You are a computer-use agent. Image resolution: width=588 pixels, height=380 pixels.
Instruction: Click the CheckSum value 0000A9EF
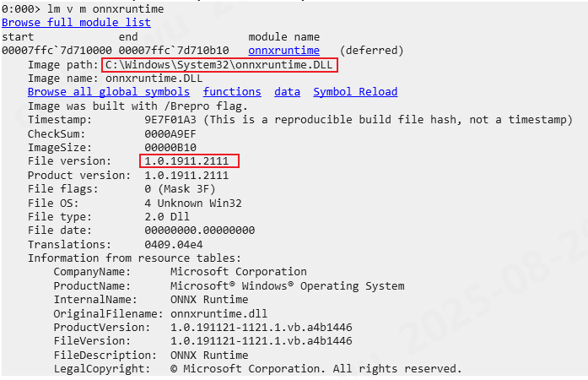coord(170,133)
